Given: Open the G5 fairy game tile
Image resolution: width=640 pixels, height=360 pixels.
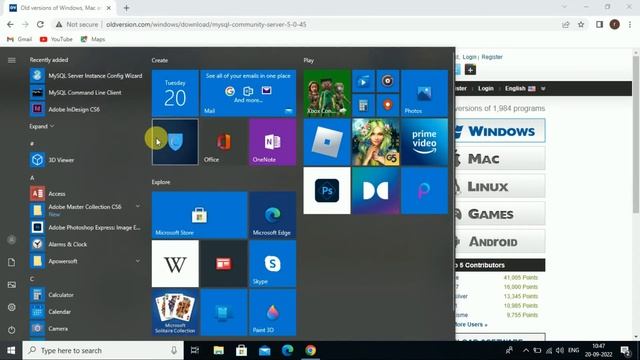Looking at the screenshot, I should tap(376, 142).
